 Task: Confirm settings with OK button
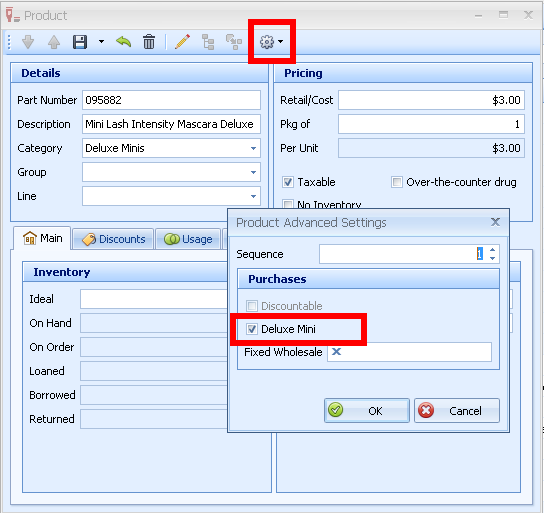367,411
